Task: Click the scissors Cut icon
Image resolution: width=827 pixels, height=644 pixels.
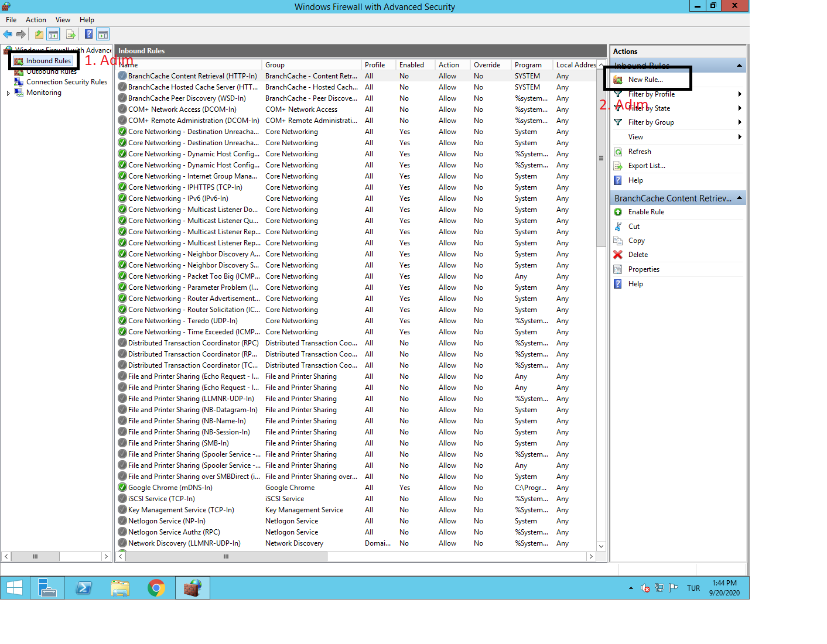Action: point(618,227)
